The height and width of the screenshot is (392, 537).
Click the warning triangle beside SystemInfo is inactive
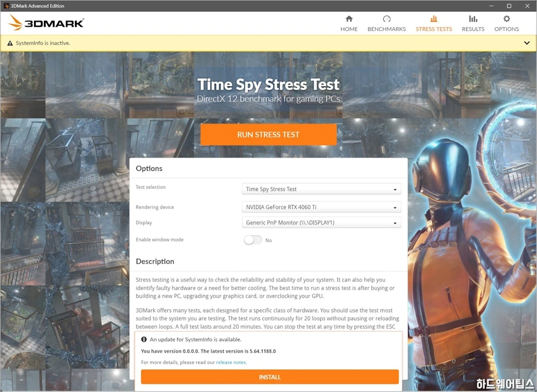point(10,43)
